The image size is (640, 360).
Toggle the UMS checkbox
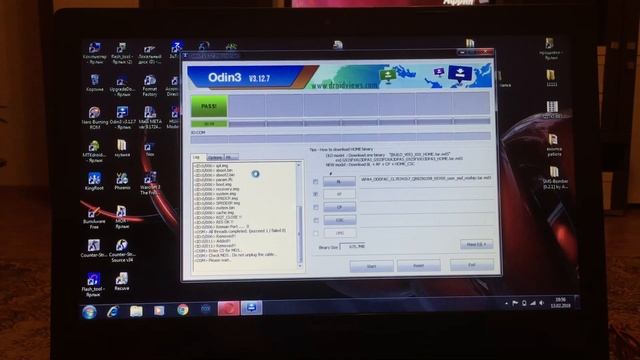click(316, 233)
